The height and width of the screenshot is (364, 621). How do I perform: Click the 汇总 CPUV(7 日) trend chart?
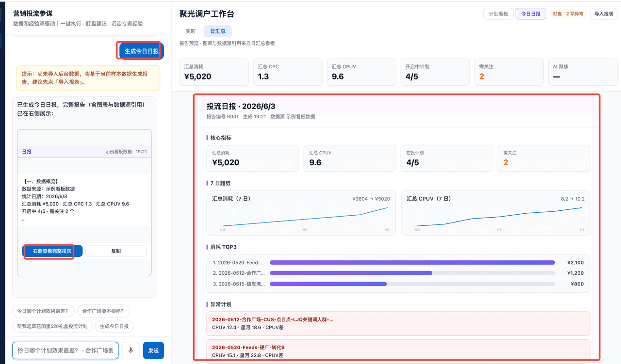(496, 213)
